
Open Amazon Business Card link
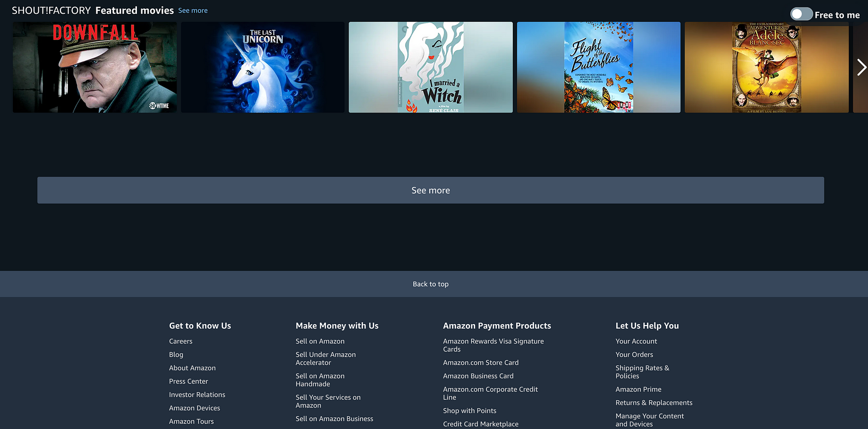click(x=478, y=376)
